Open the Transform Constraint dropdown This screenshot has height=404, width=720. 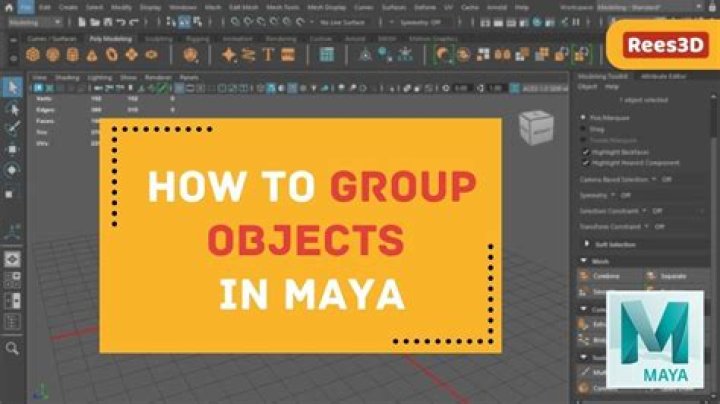point(646,226)
